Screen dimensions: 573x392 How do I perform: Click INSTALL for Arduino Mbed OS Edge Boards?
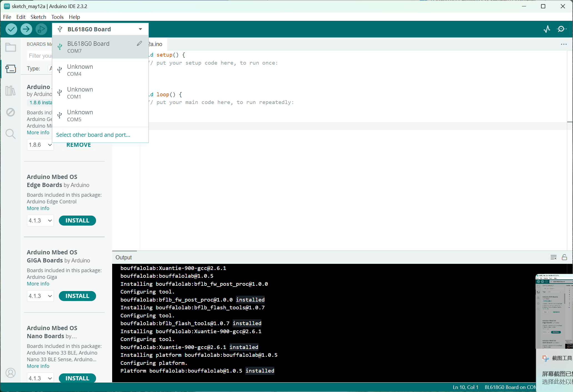click(77, 220)
